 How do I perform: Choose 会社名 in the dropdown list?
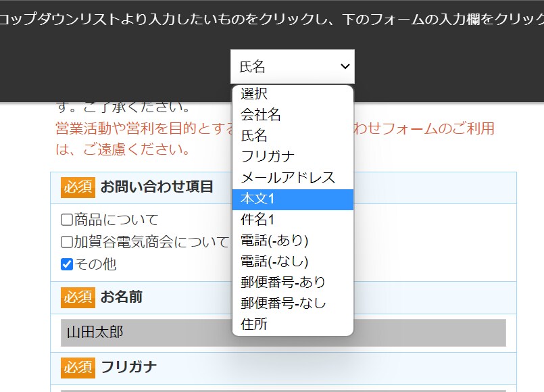tap(293, 114)
